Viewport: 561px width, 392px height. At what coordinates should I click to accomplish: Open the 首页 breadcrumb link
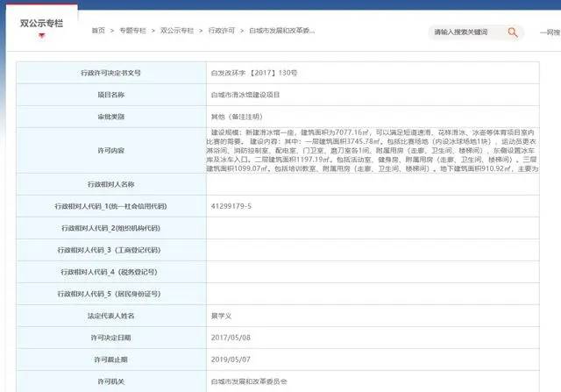click(x=98, y=31)
